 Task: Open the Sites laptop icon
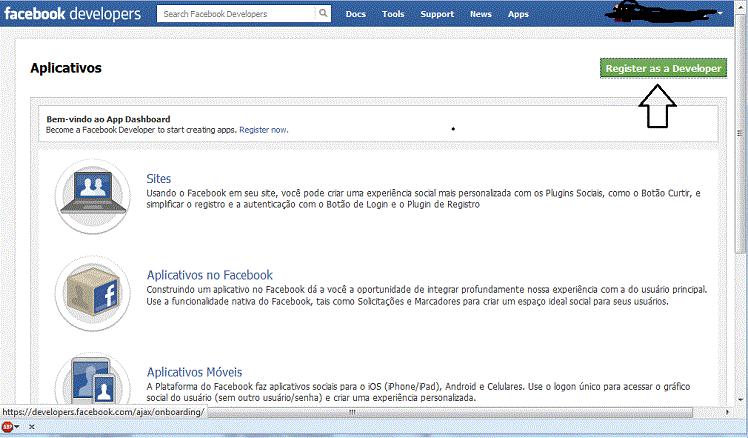pyautogui.click(x=93, y=196)
